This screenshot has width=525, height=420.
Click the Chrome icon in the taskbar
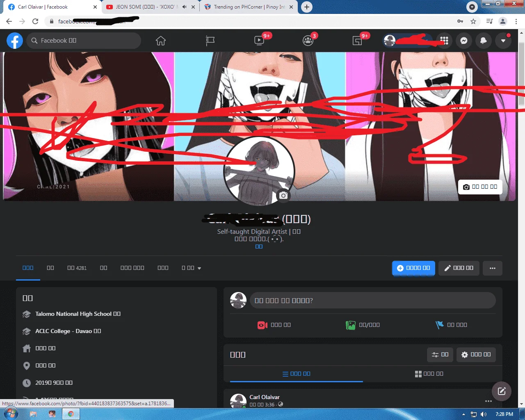(x=71, y=414)
